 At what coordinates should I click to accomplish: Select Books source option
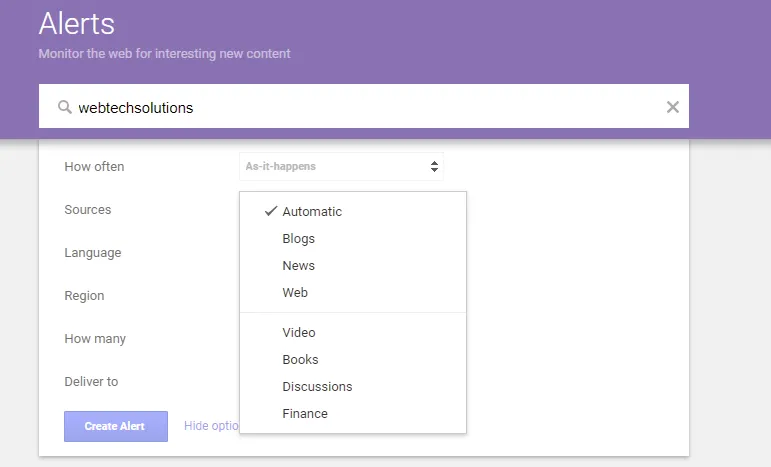click(x=353, y=359)
